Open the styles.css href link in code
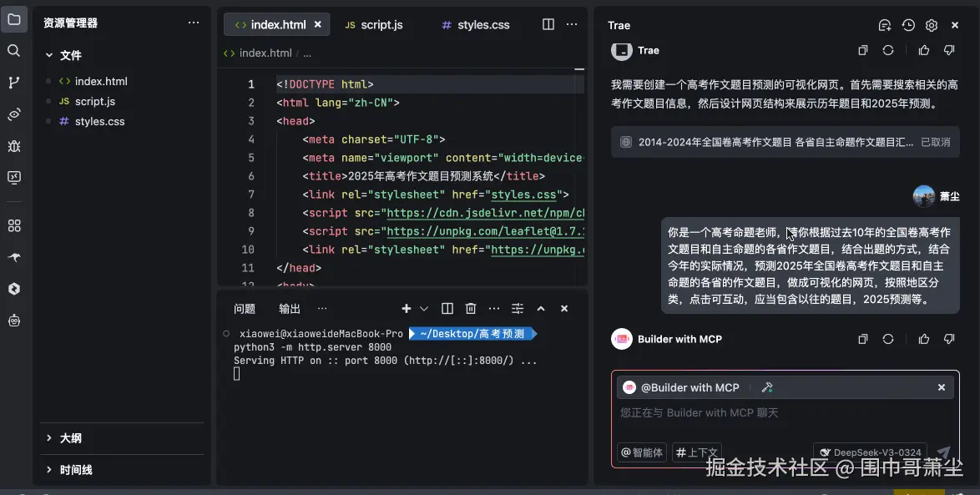The height and width of the screenshot is (495, 980). pyautogui.click(x=523, y=194)
